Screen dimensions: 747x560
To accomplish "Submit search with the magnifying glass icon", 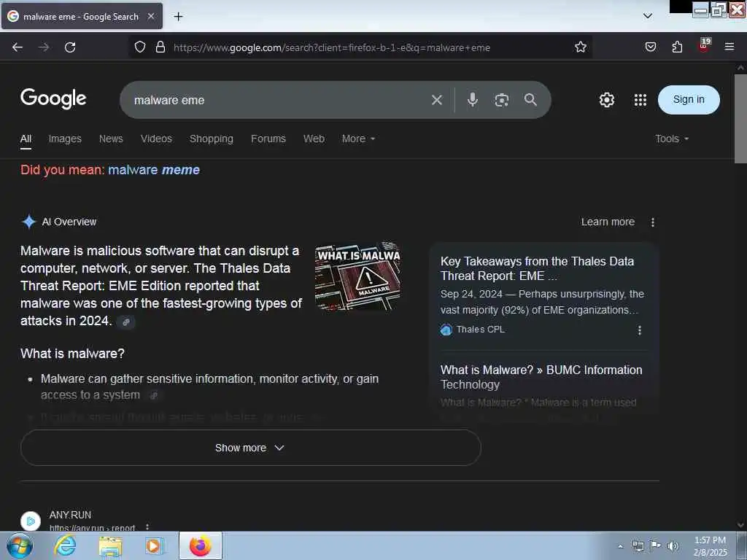I will click(x=530, y=99).
